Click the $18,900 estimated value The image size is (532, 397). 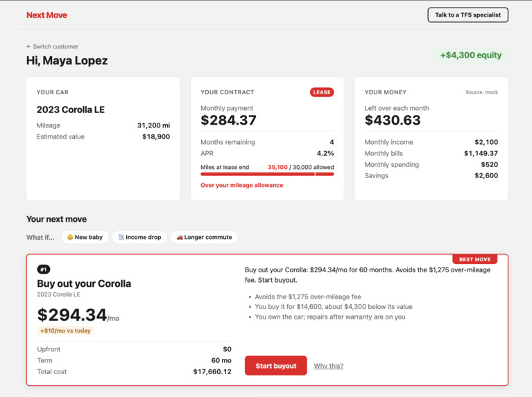pos(156,136)
